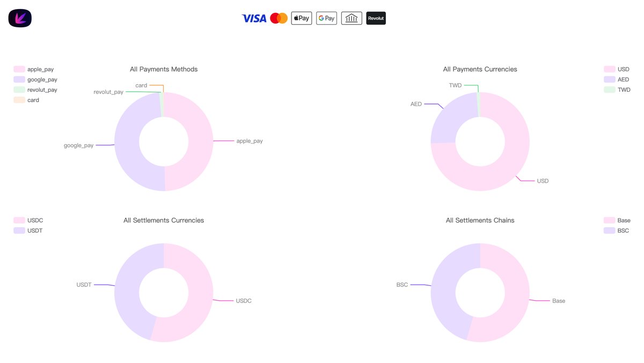Click the bank transfer building icon
The width and height of the screenshot is (644, 363).
tap(352, 18)
